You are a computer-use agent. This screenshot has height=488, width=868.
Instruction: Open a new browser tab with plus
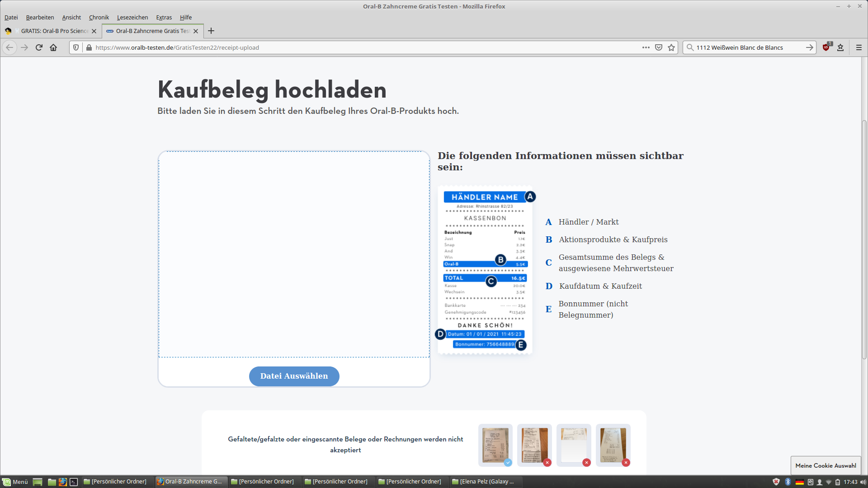(x=211, y=31)
